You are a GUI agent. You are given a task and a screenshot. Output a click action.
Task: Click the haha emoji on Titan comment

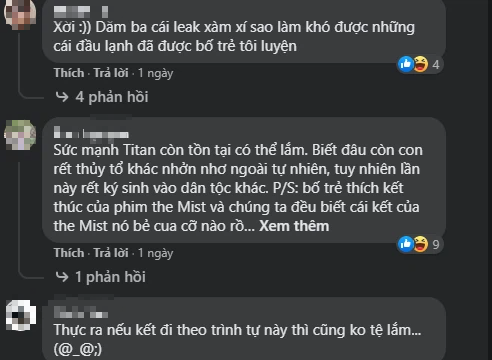(x=421, y=244)
